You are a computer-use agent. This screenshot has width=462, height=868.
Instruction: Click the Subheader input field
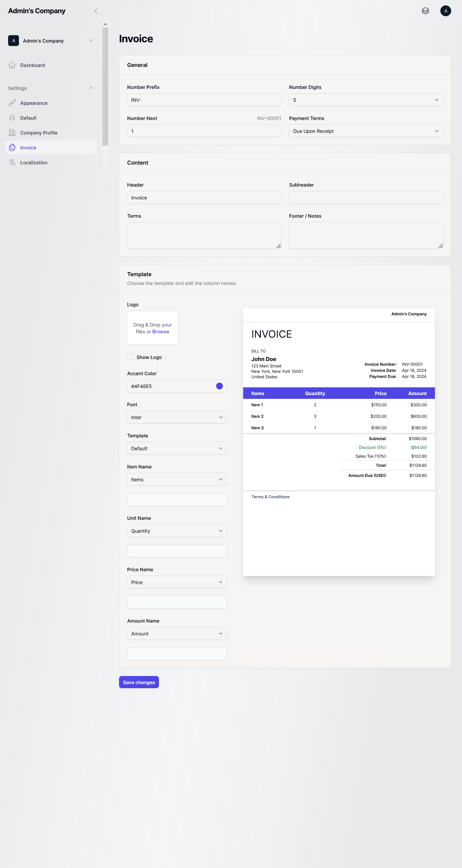(366, 197)
